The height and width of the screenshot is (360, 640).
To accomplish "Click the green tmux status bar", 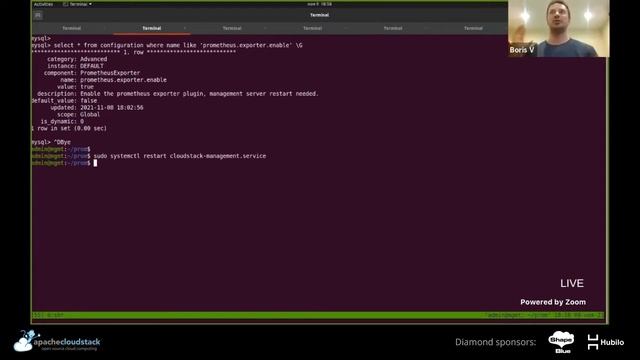I will click(x=319, y=315).
